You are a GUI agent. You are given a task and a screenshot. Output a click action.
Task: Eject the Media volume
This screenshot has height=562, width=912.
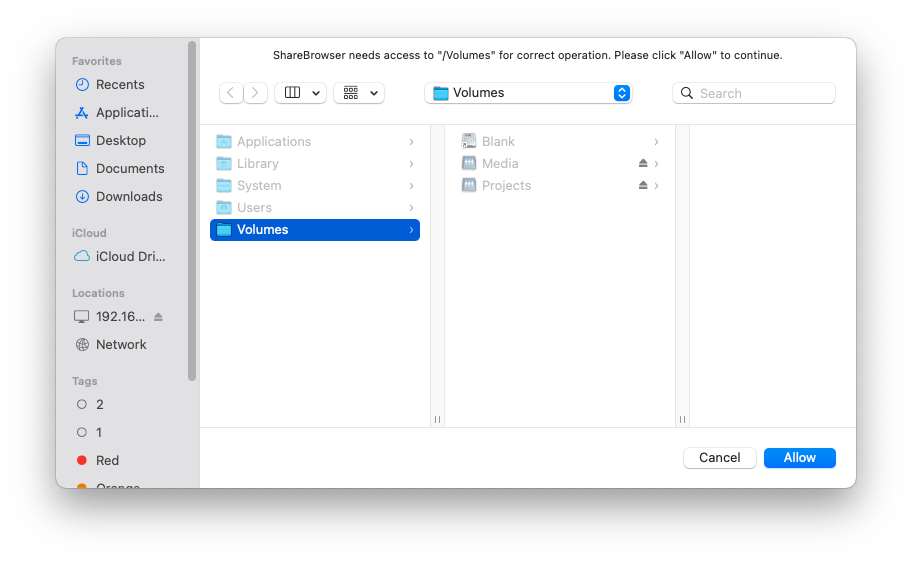tap(643, 164)
